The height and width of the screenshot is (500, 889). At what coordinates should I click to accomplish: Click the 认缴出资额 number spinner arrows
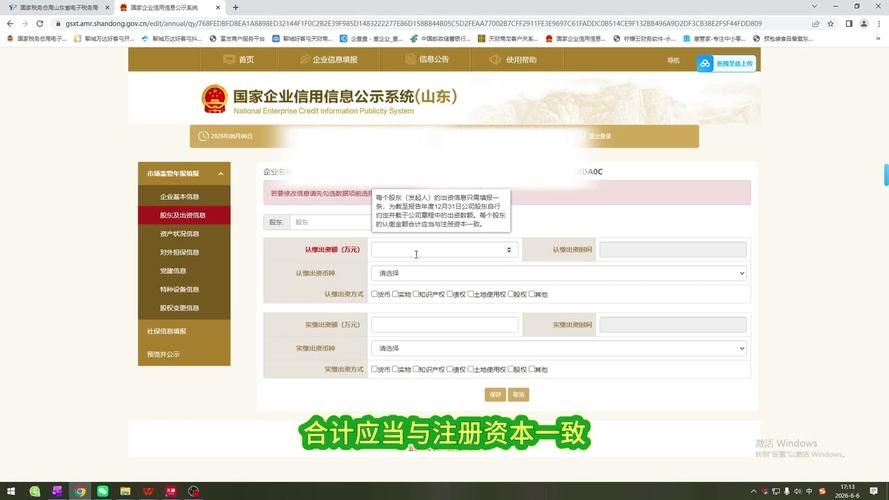tap(509, 249)
